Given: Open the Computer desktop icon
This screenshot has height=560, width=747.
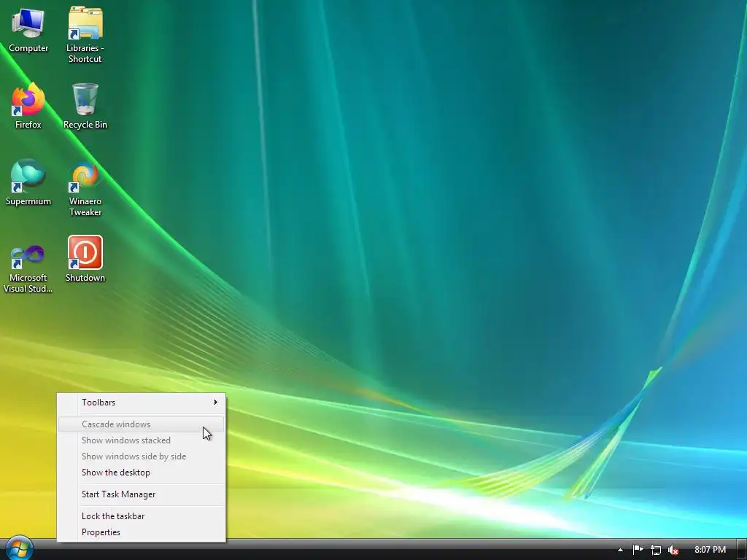Looking at the screenshot, I should (x=28, y=30).
